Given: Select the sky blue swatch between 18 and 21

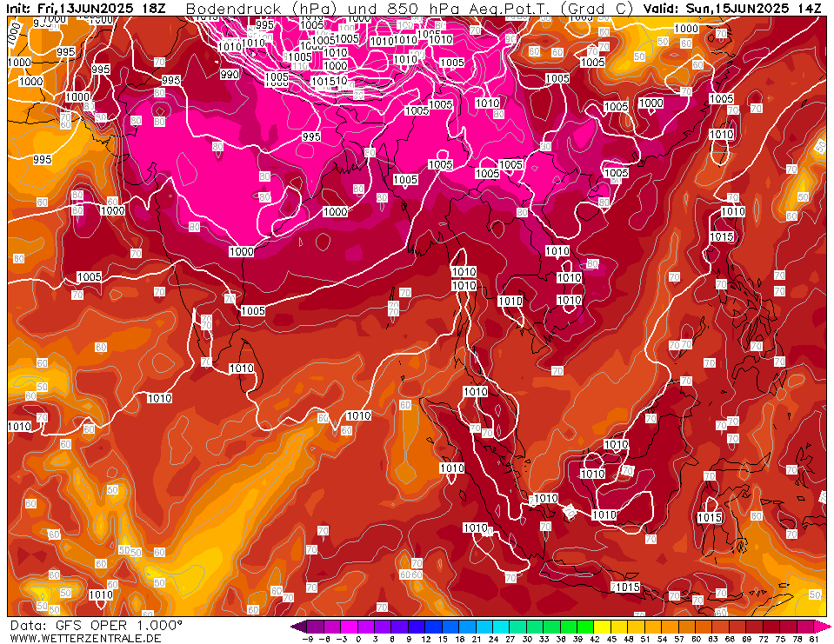Looking at the screenshot, I should tap(467, 626).
